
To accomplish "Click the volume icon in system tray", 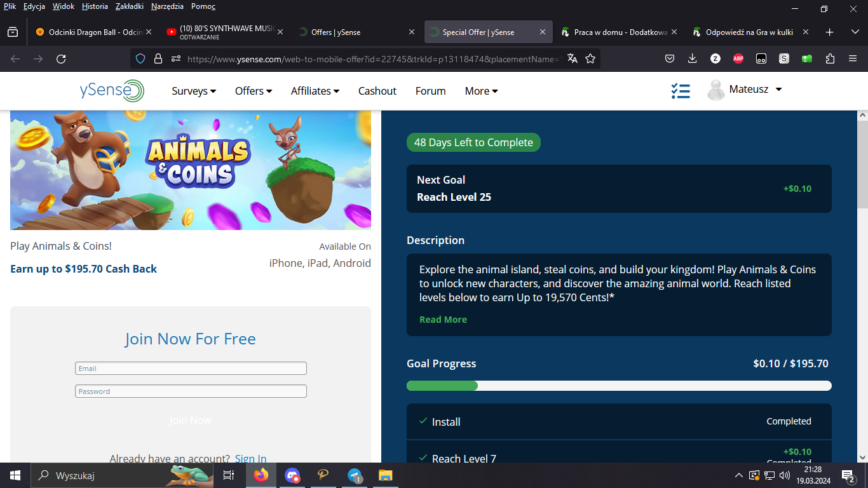I will pyautogui.click(x=785, y=475).
